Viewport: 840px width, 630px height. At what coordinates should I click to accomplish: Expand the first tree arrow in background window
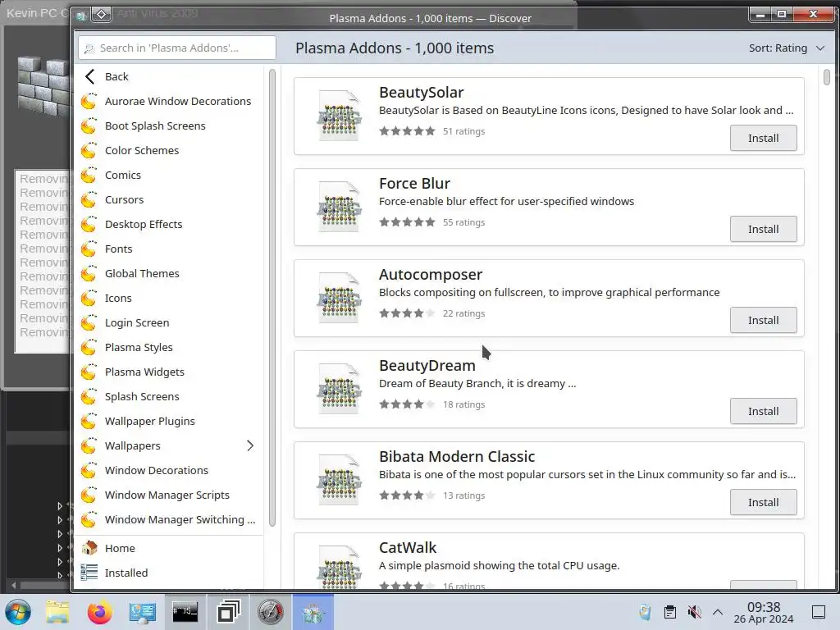point(59,505)
